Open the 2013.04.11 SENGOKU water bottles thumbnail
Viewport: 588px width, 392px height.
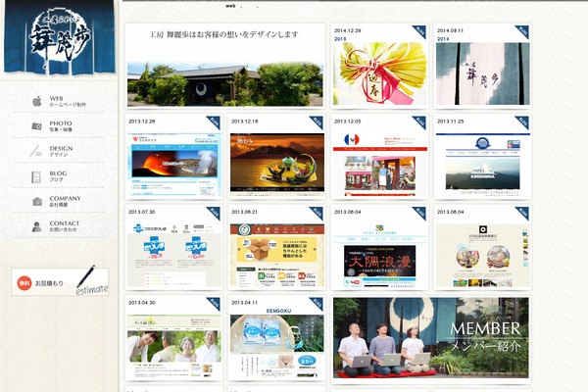[277, 346]
